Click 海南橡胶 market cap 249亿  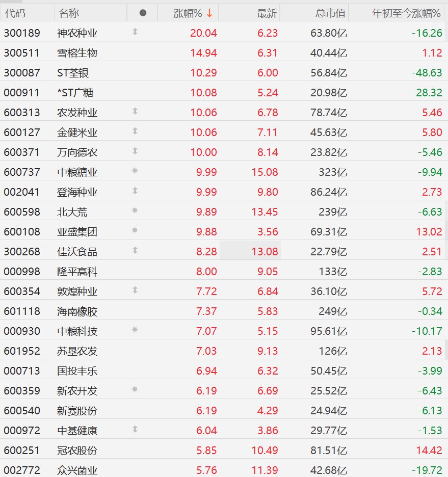point(333,311)
